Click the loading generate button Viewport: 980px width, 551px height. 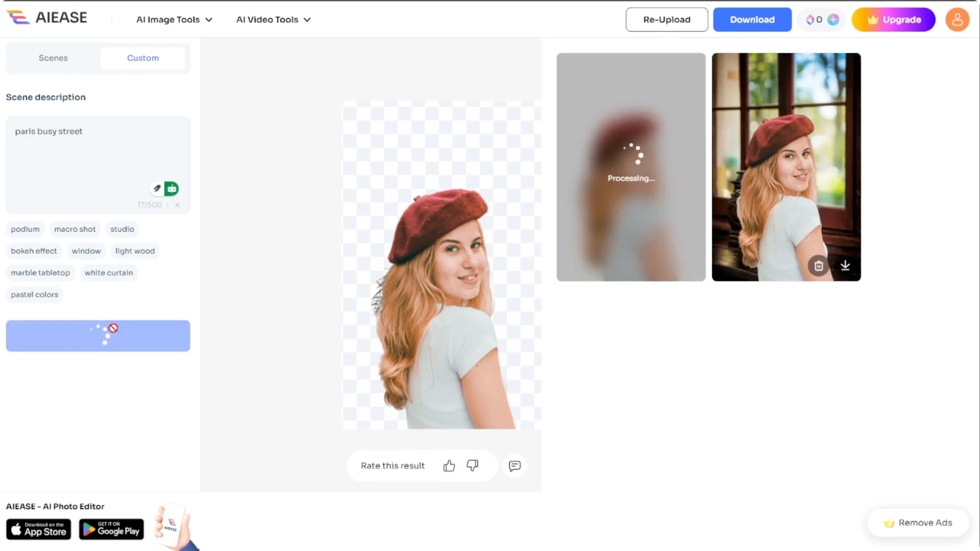tap(98, 336)
